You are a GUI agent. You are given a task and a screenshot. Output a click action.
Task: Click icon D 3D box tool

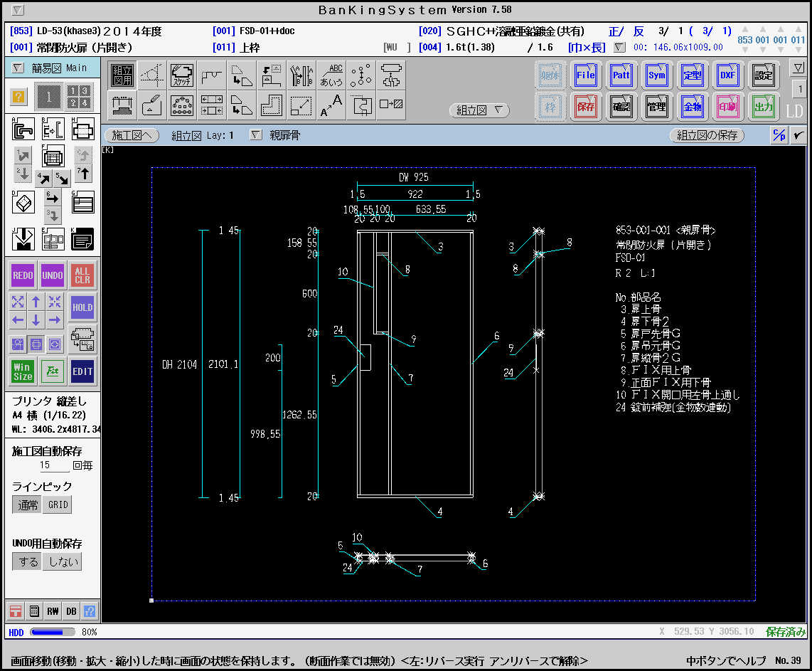pyautogui.click(x=22, y=202)
